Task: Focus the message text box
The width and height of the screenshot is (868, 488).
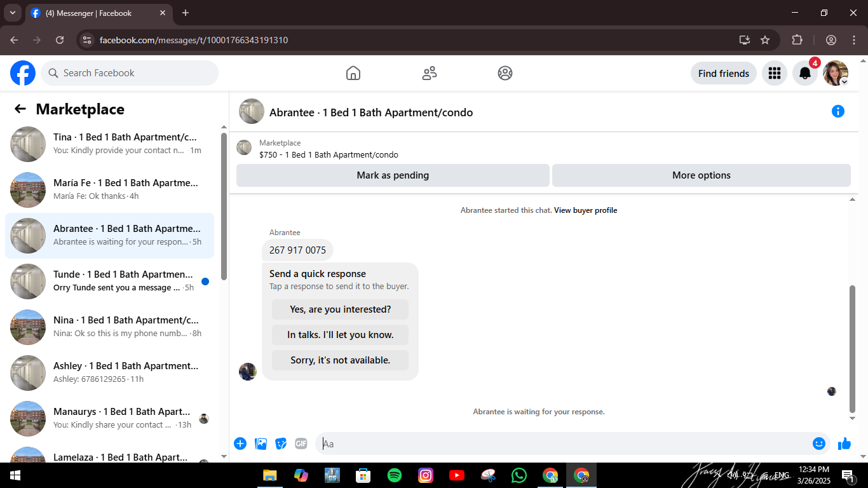Action: coord(564,444)
